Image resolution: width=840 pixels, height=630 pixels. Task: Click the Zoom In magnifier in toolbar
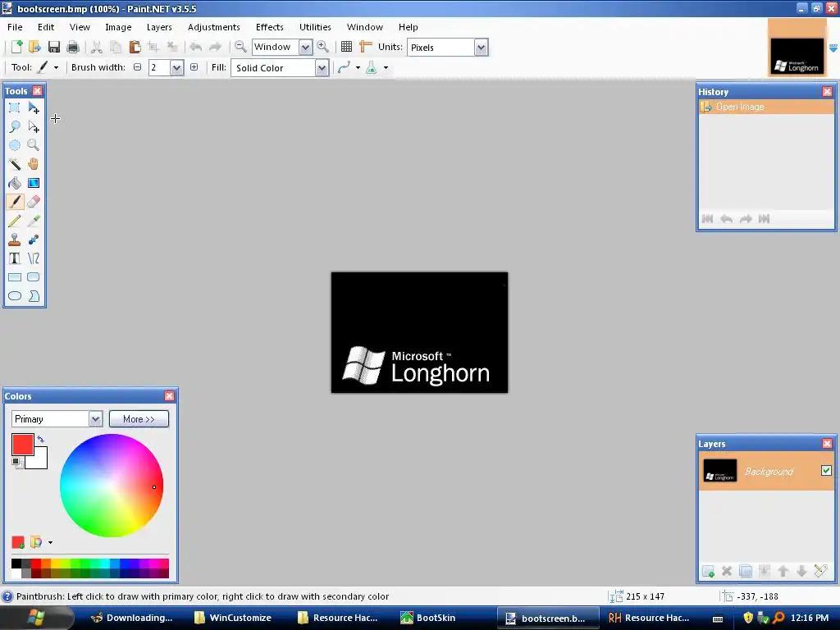pos(323,47)
